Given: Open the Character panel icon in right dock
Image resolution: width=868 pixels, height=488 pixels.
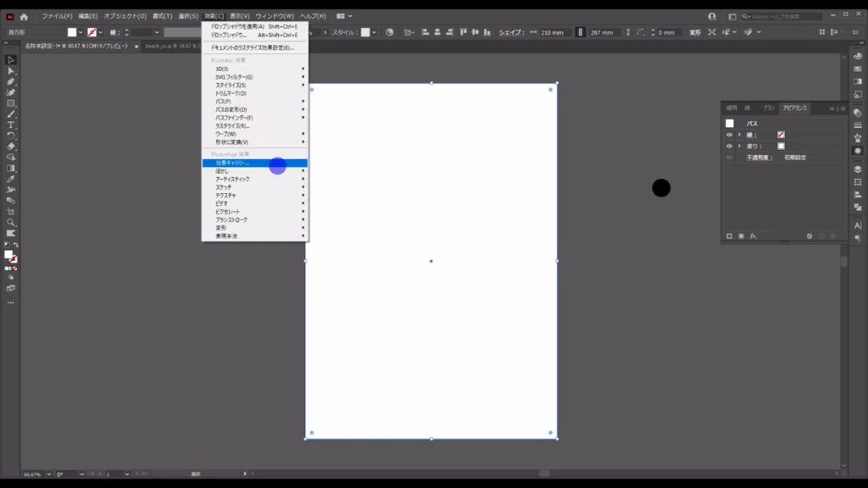Looking at the screenshot, I should pyautogui.click(x=858, y=225).
